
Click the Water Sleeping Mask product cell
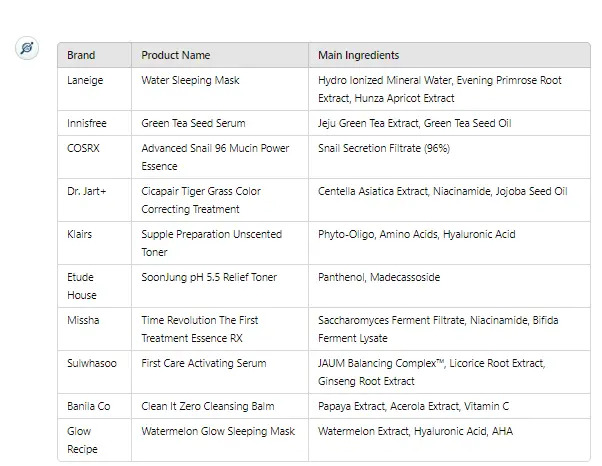190,80
